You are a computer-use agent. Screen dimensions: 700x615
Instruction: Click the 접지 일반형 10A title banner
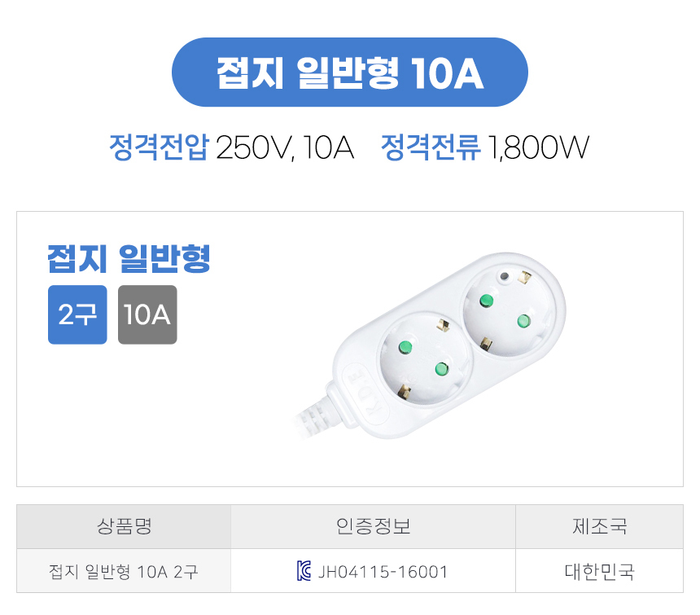point(349,72)
